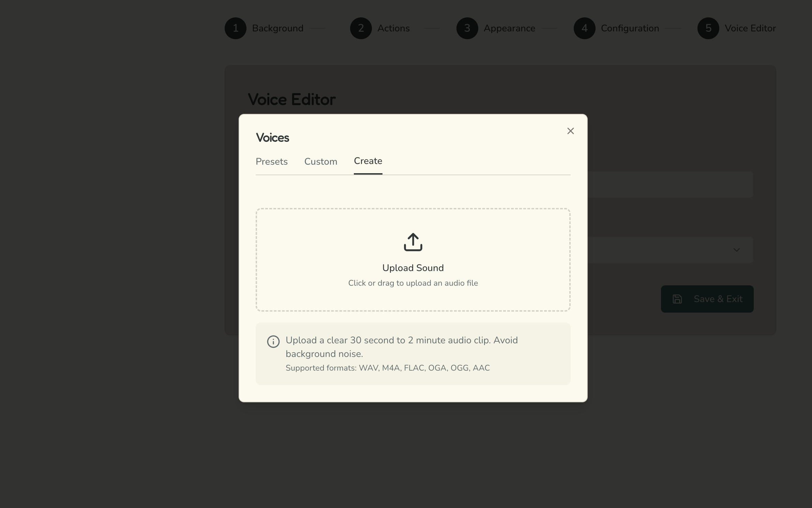Switch to the Custom tab

pyautogui.click(x=320, y=162)
